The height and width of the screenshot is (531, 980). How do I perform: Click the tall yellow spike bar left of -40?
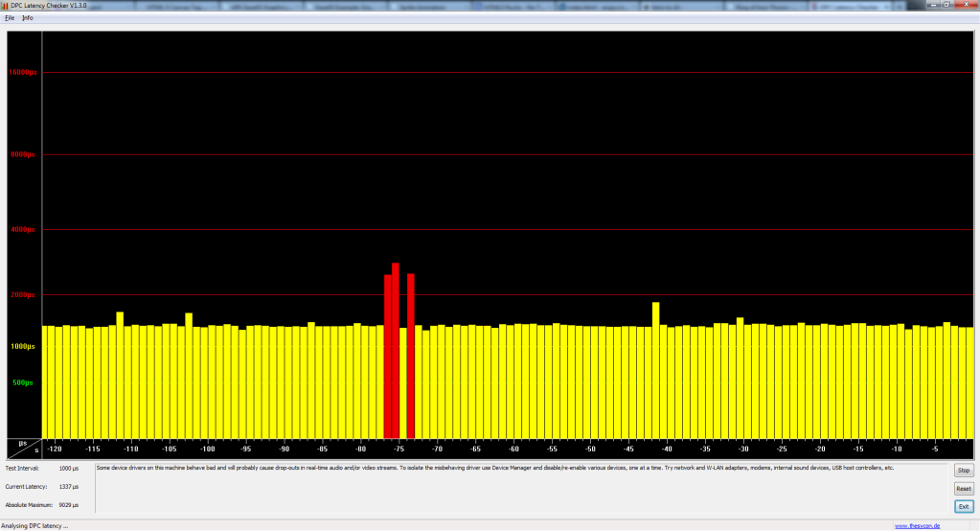pyautogui.click(x=655, y=370)
